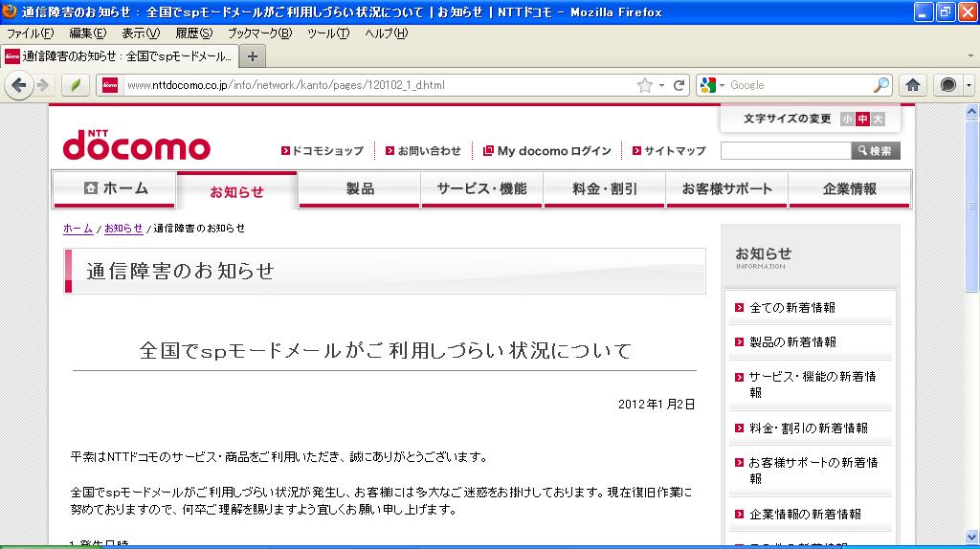Screen dimensions: 980x549
Task: Open the 編集(E) menu
Action: tap(87, 33)
